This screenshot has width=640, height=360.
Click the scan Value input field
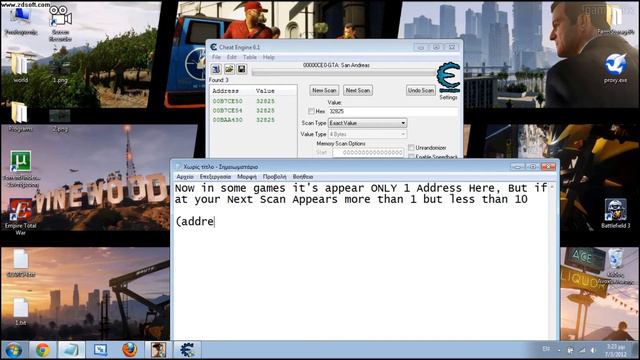tap(393, 111)
